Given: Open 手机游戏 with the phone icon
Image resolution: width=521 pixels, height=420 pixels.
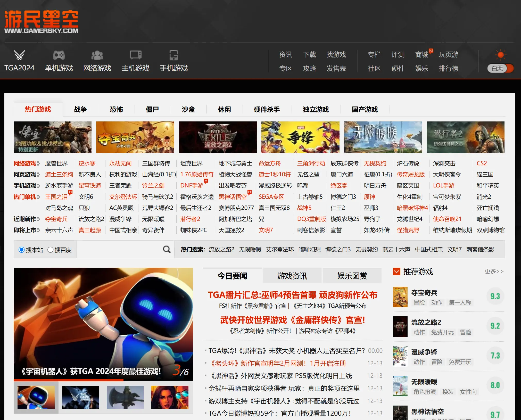Looking at the screenshot, I should (x=174, y=55).
